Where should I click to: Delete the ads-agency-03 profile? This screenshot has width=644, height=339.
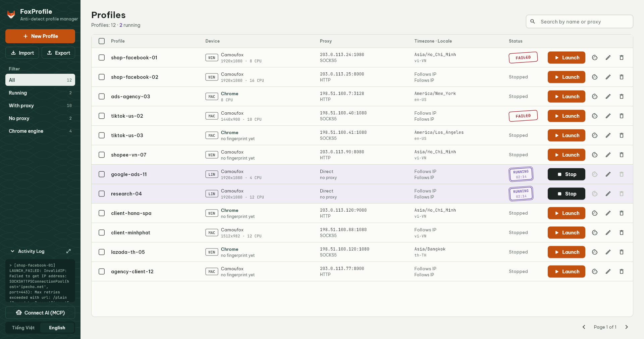[x=622, y=97]
